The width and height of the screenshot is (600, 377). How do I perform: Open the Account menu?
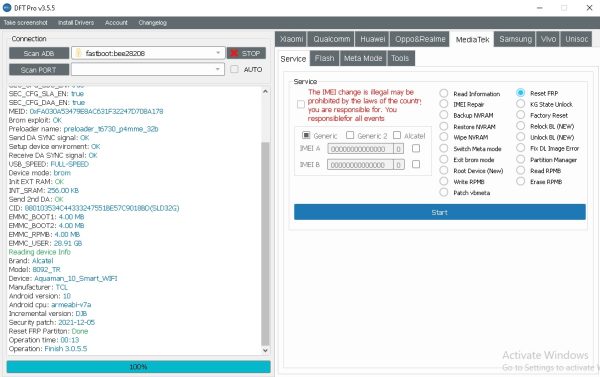[x=116, y=23]
